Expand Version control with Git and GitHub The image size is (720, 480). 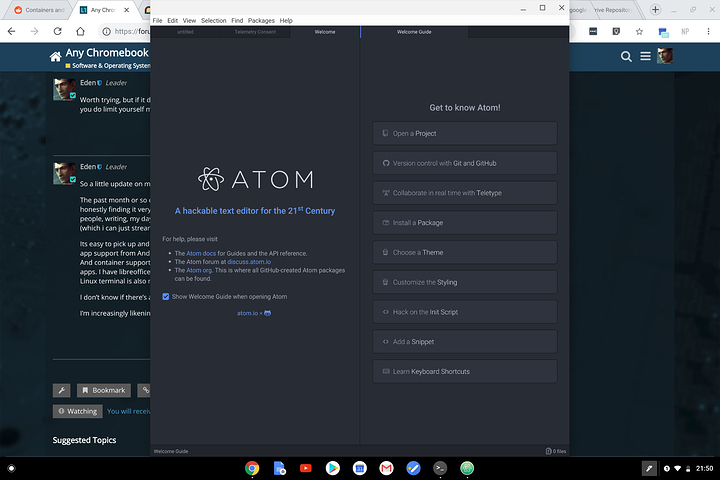point(465,163)
